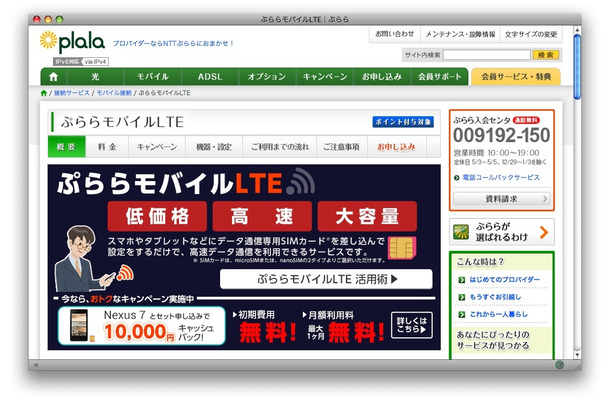This screenshot has height=400, width=610.
Task: Open the 会員サービス・特典 yellow tab
Action: click(x=516, y=77)
